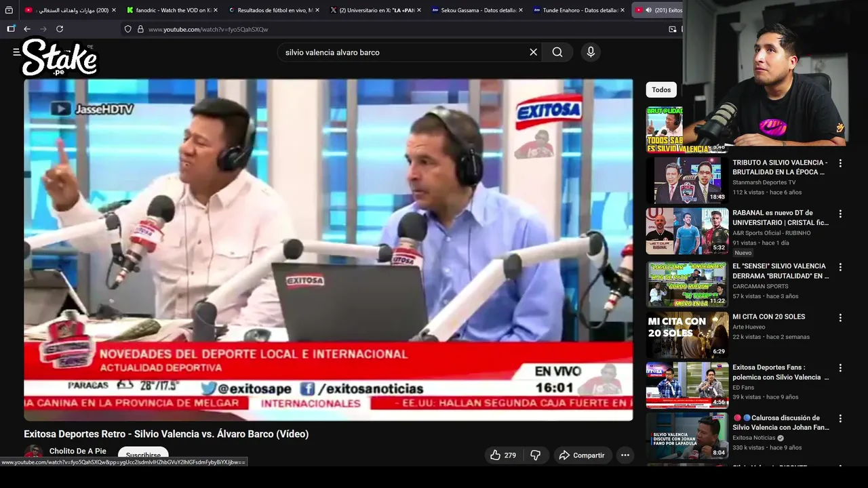The height and width of the screenshot is (488, 868).
Task: Open options for TRIBUTO A SILVIO VALENCIA video
Action: 840,163
